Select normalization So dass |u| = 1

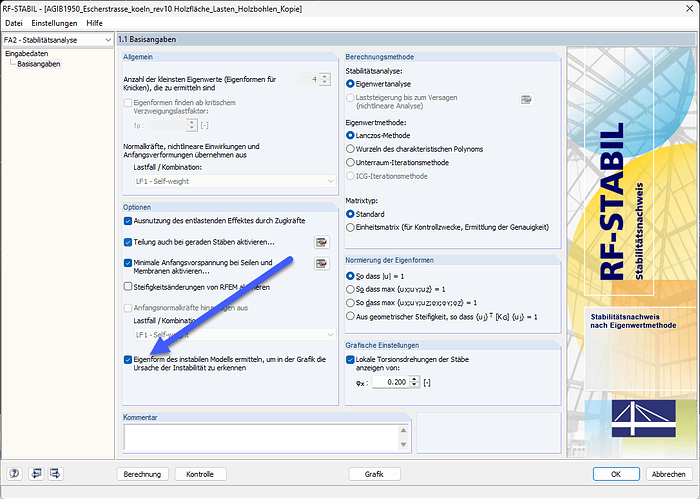pyautogui.click(x=350, y=276)
